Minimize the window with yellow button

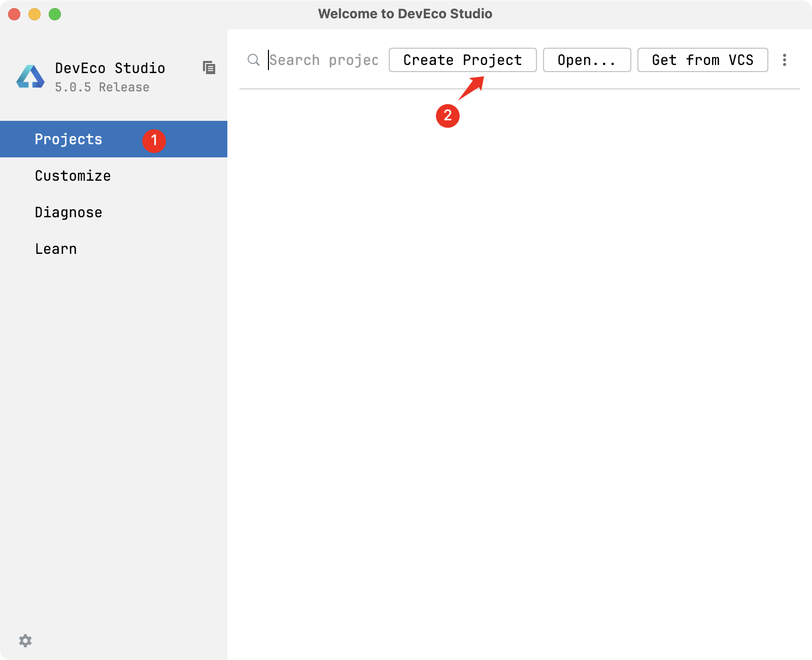[x=35, y=14]
